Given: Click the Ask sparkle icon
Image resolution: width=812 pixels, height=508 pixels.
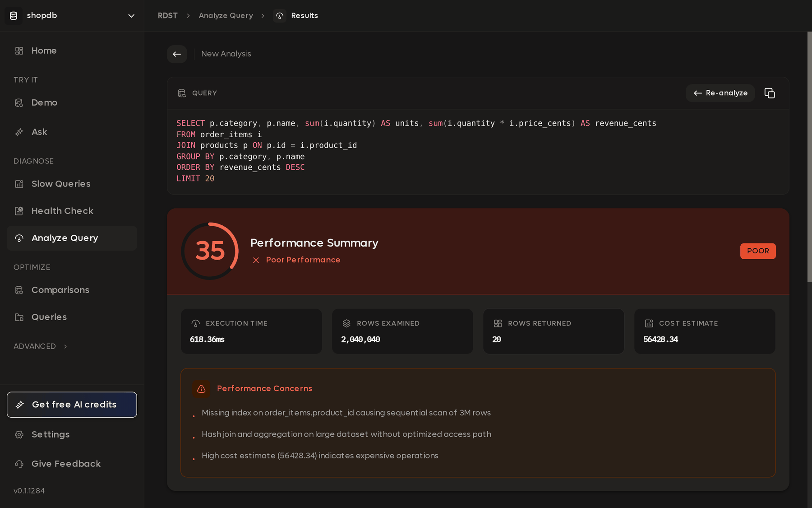Looking at the screenshot, I should 19,132.
